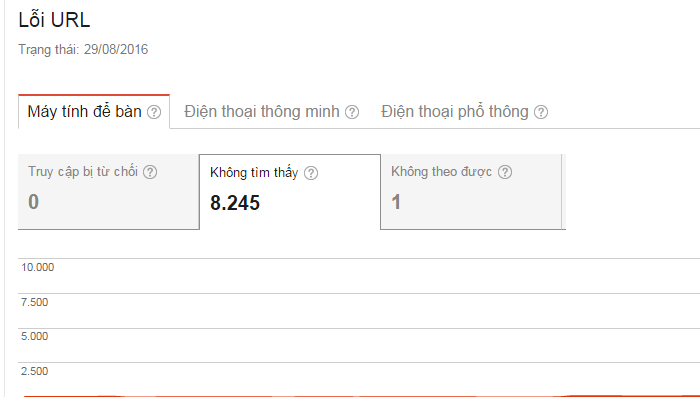Choose the Không theo được error card
700x397 pixels.
click(x=471, y=192)
